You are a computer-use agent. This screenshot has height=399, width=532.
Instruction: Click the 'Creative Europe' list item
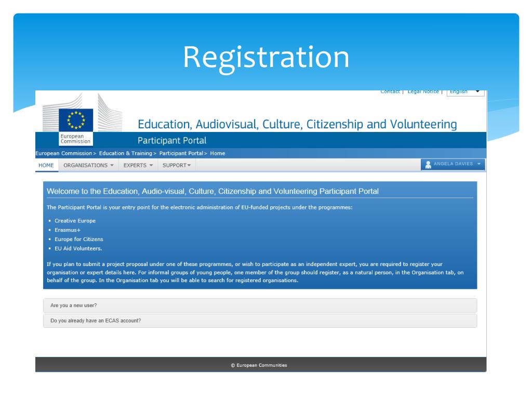(x=75, y=221)
